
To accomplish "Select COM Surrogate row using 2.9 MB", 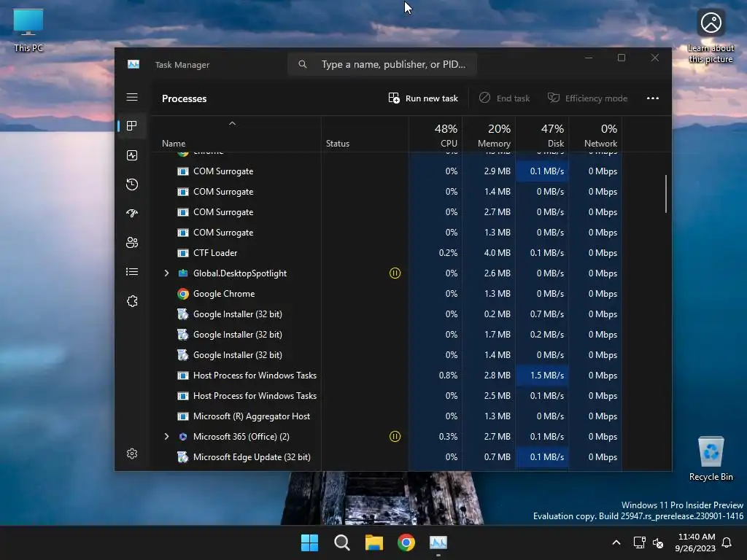I will [x=387, y=171].
